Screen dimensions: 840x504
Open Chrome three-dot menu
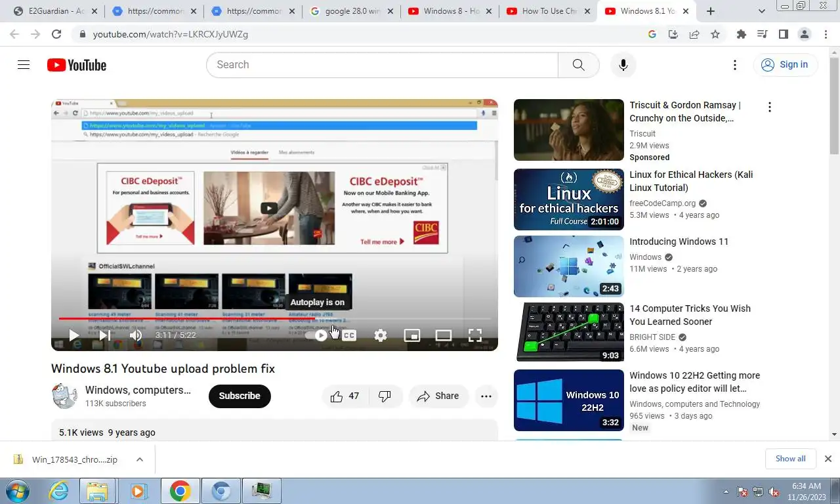(826, 34)
